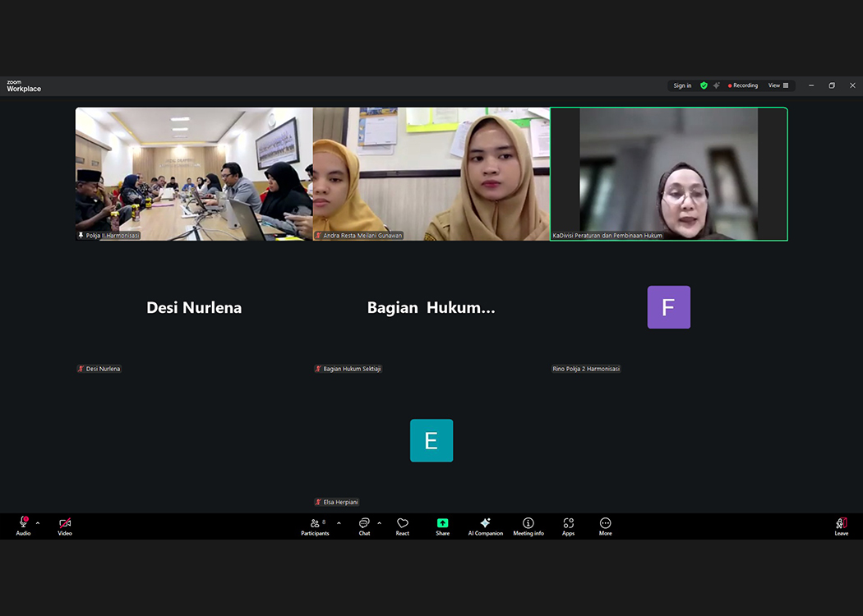Open the View layout menu
The width and height of the screenshot is (863, 616).
coord(778,85)
